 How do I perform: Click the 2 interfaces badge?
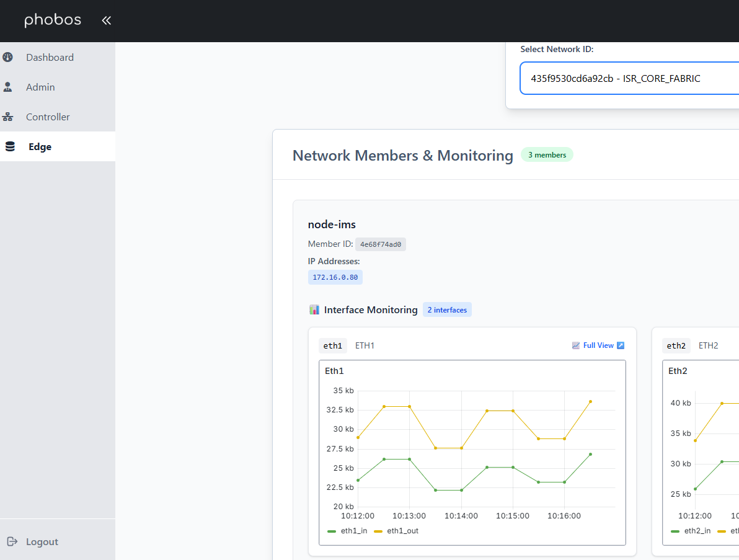tap(447, 309)
